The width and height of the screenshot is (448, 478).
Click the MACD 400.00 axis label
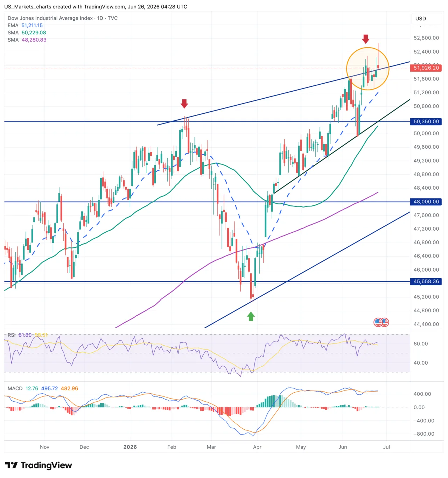(x=422, y=394)
